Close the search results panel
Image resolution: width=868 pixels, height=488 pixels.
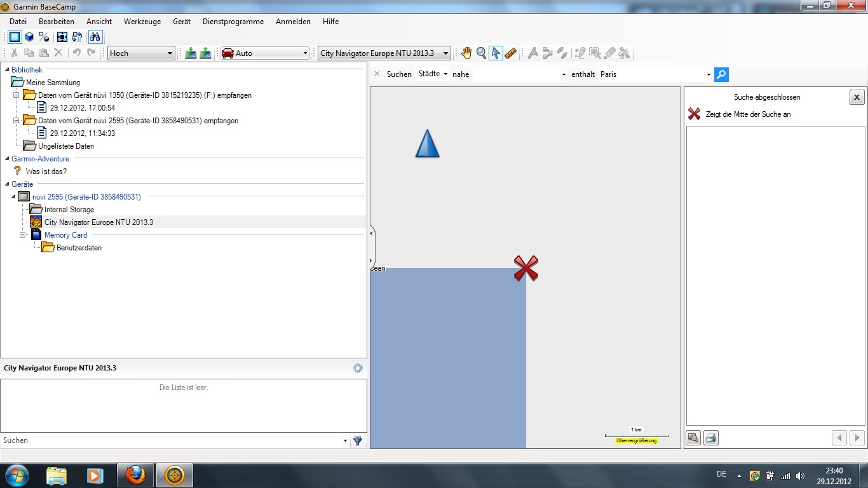pyautogui.click(x=857, y=97)
